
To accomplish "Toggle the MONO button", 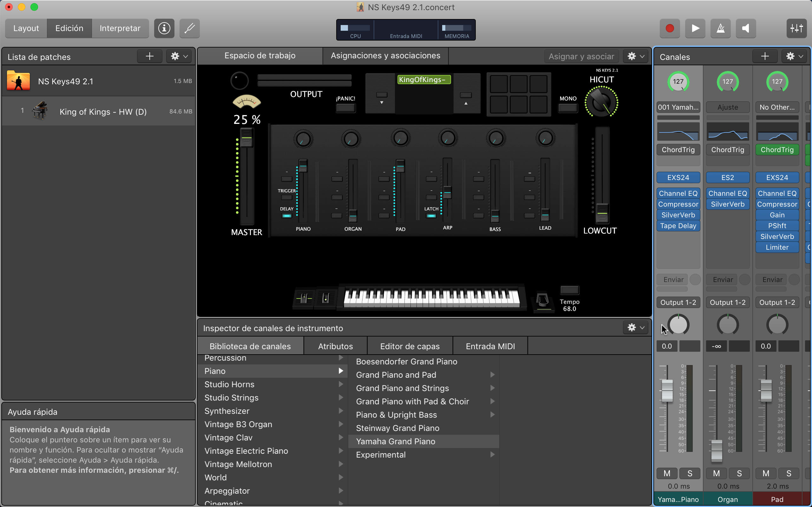I will pyautogui.click(x=568, y=108).
